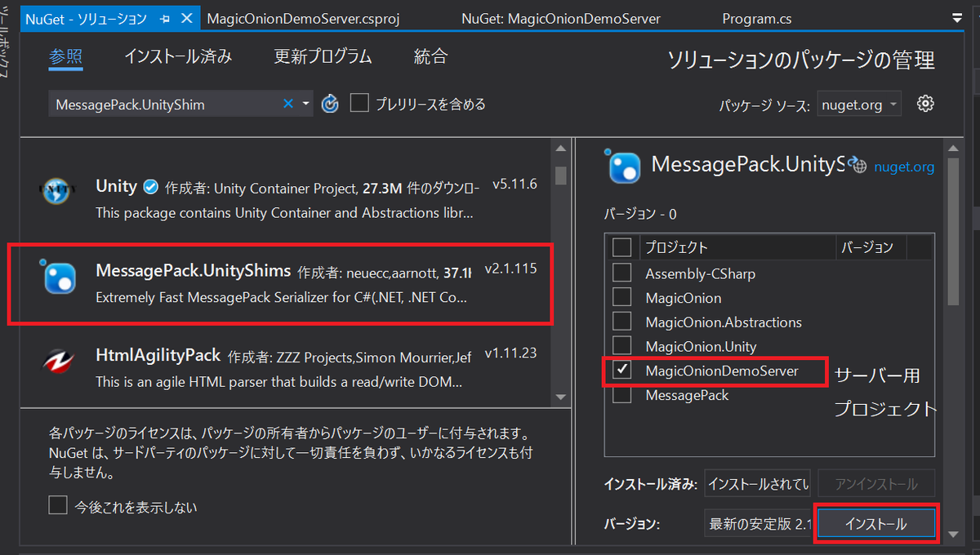
Task: Switch to the Updates (更新プログラム) tab
Action: pos(323,56)
